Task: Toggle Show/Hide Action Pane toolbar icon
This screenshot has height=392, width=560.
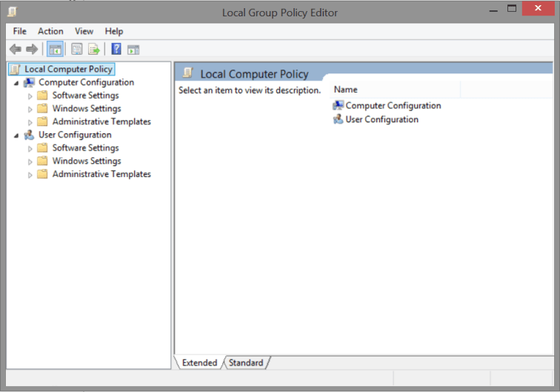Action: pyautogui.click(x=133, y=50)
